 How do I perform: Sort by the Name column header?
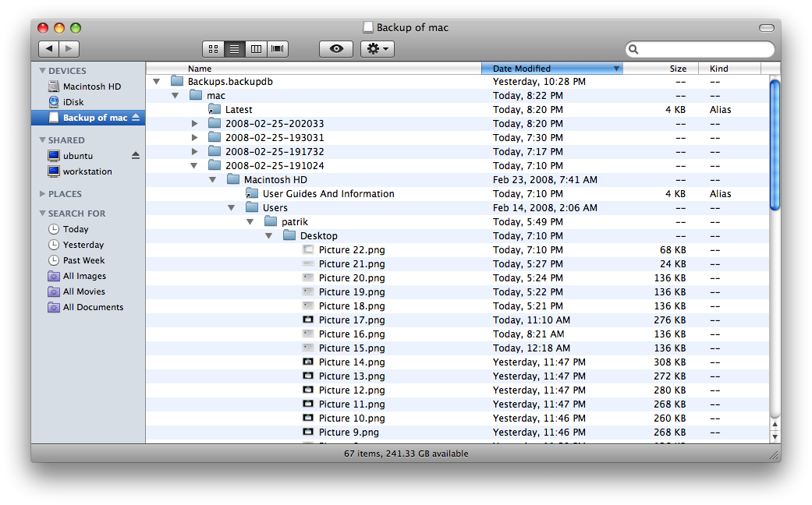click(x=314, y=69)
